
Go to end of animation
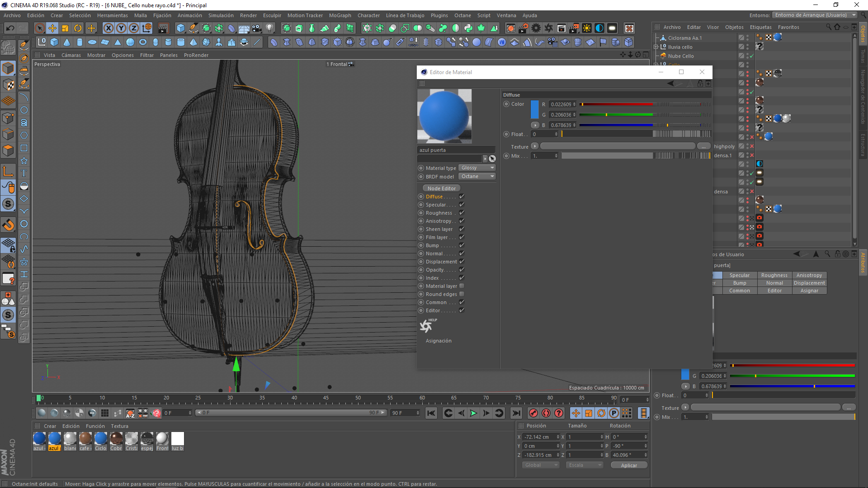point(516,413)
